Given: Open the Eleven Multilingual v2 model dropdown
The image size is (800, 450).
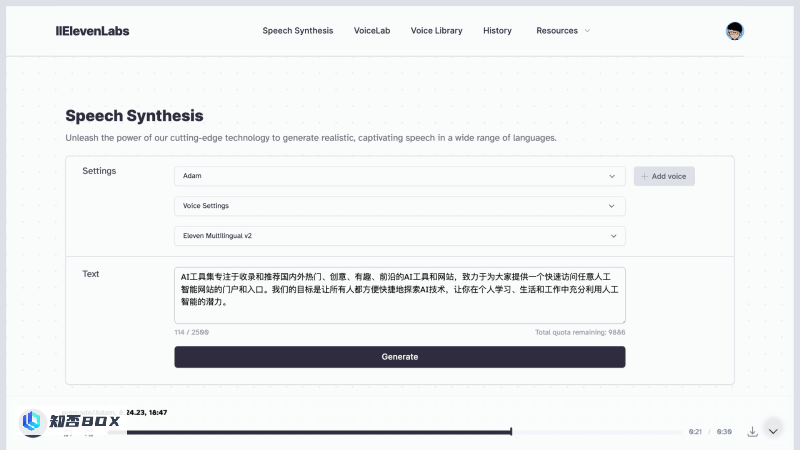Looking at the screenshot, I should pos(399,236).
